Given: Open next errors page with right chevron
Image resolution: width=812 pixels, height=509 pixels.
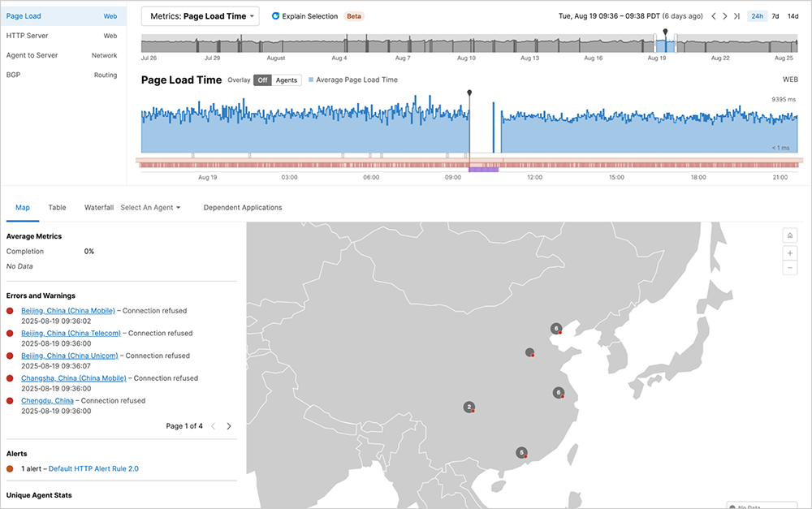Looking at the screenshot, I should pos(228,425).
